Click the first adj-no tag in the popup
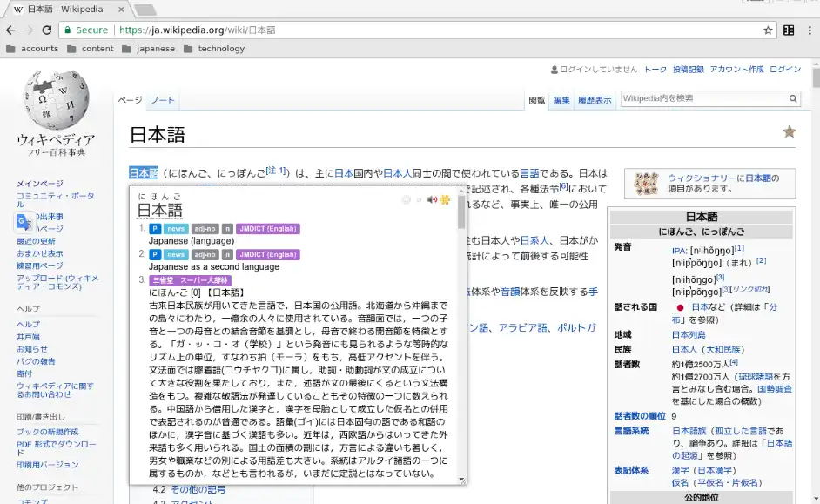820x504 pixels. coord(205,229)
